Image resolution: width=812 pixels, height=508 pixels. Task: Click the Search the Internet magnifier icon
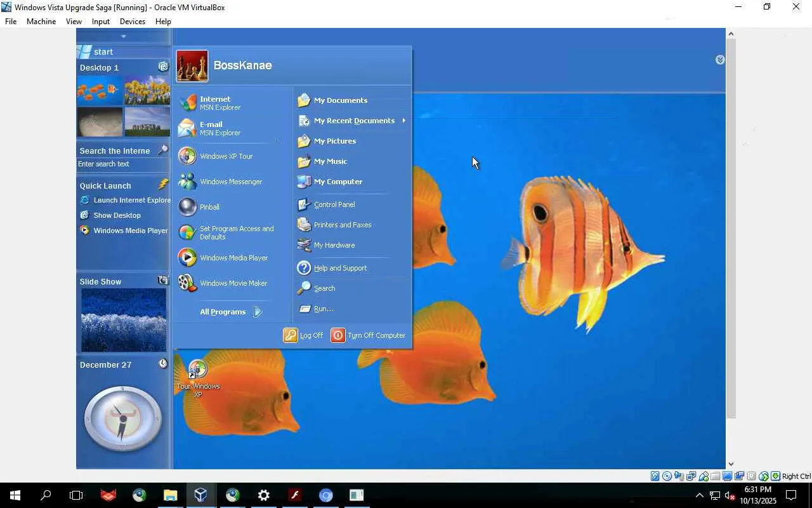[163, 150]
